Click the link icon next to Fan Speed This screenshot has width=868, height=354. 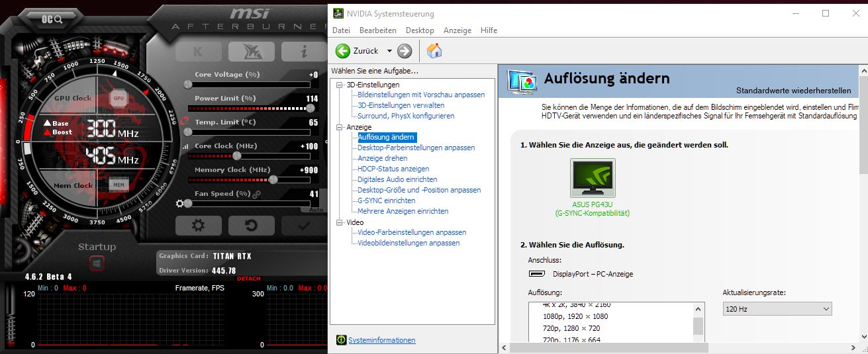click(x=256, y=194)
